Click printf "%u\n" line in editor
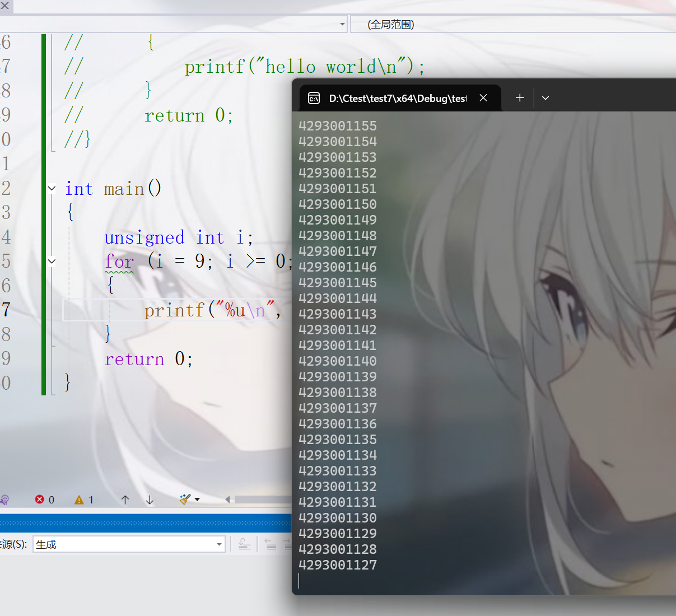676x616 pixels. pyautogui.click(x=213, y=310)
